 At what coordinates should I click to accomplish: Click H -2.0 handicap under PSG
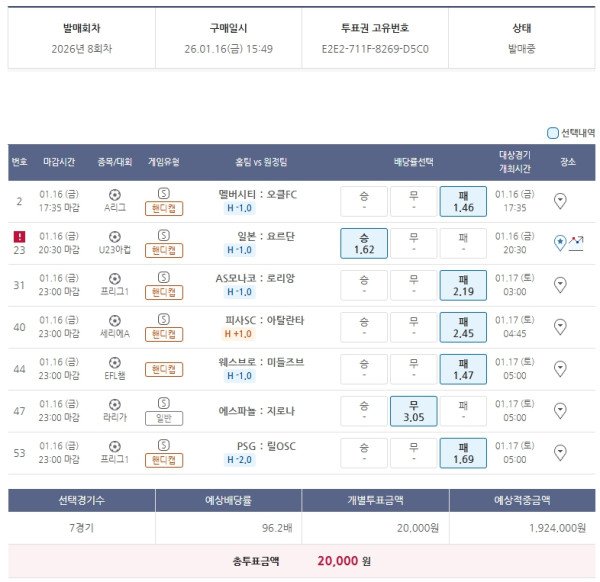coord(240,460)
